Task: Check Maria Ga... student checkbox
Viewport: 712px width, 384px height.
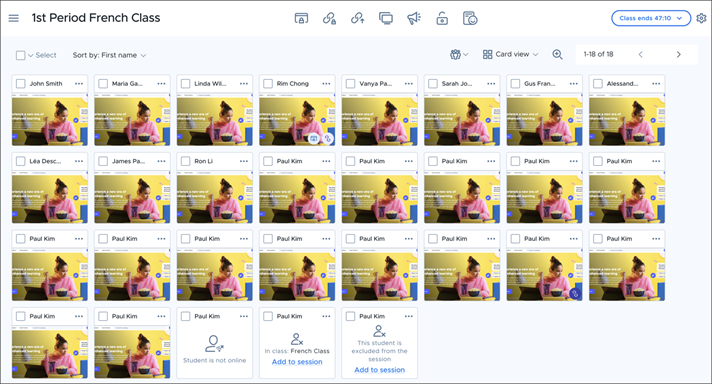Action: tap(103, 84)
